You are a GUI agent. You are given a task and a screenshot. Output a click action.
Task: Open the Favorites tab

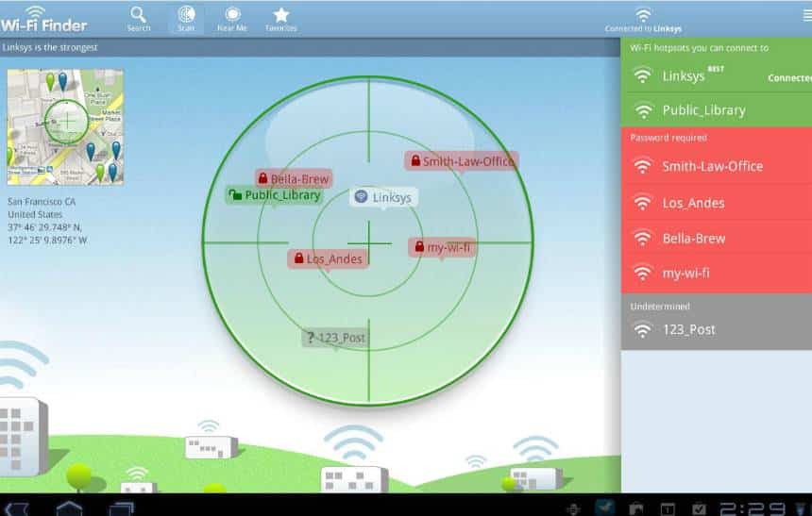pos(280,19)
